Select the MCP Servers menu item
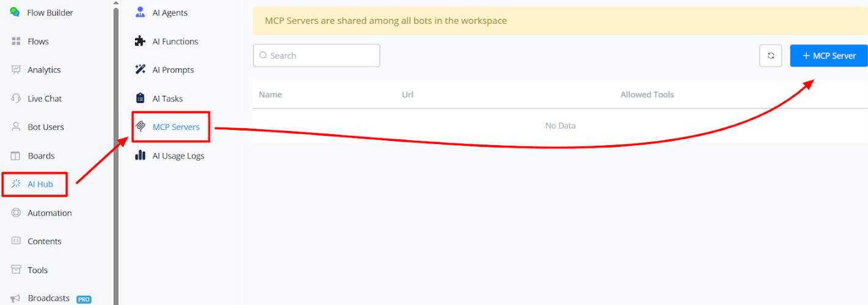This screenshot has height=305, width=868. pyautogui.click(x=175, y=127)
